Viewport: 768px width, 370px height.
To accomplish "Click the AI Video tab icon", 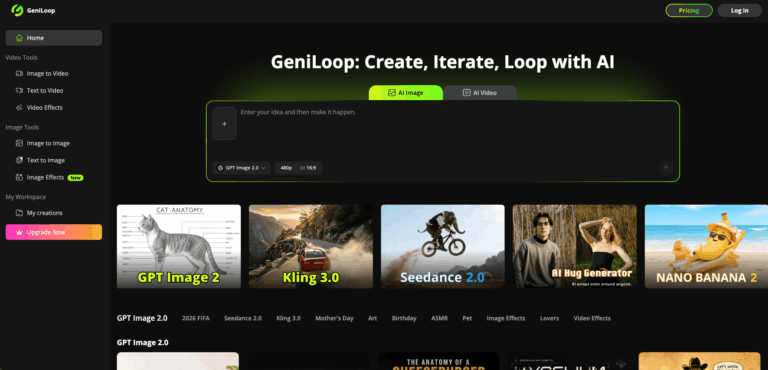I will pyautogui.click(x=467, y=93).
